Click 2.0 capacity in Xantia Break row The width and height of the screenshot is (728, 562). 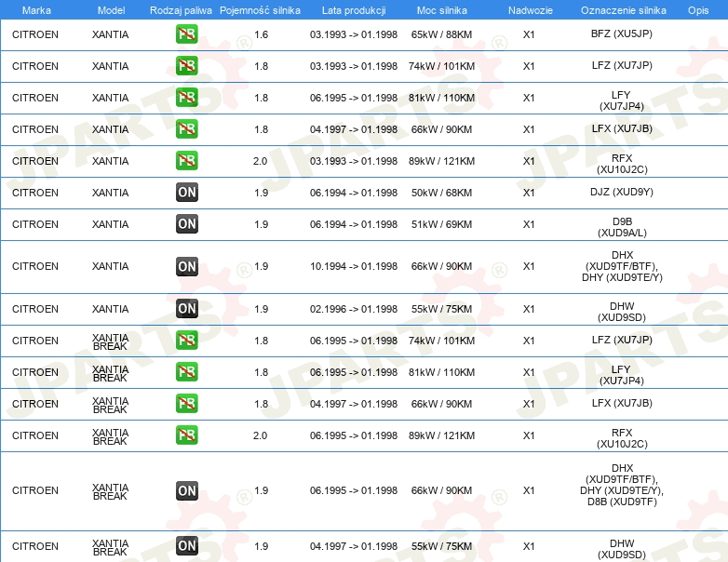point(260,435)
